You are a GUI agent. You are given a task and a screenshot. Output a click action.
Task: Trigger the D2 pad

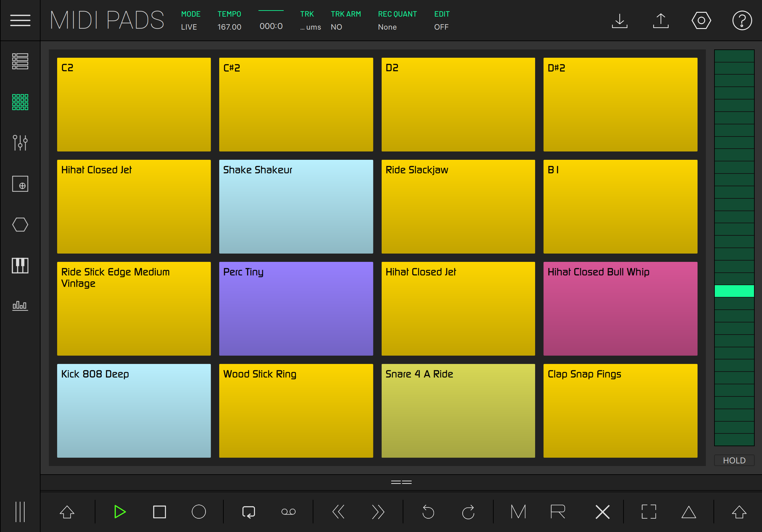(x=458, y=105)
